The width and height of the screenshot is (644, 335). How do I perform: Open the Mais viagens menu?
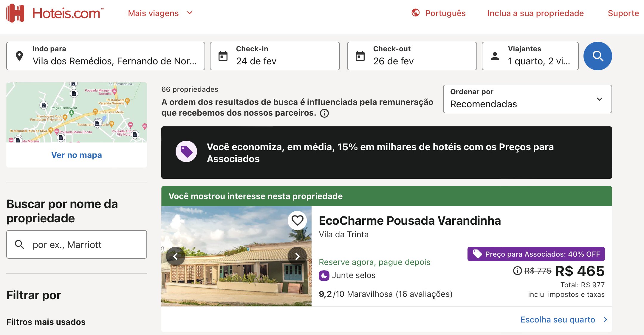[160, 13]
